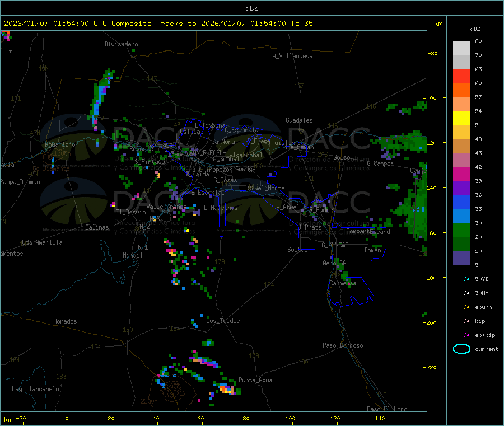The width and height of the screenshot is (504, 426).
Task: Click the 'Pampa_Diamante' map label
Action: coord(24,182)
